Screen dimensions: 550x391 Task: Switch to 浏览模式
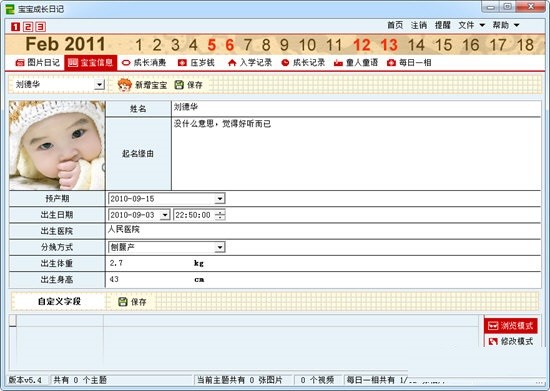[511, 326]
